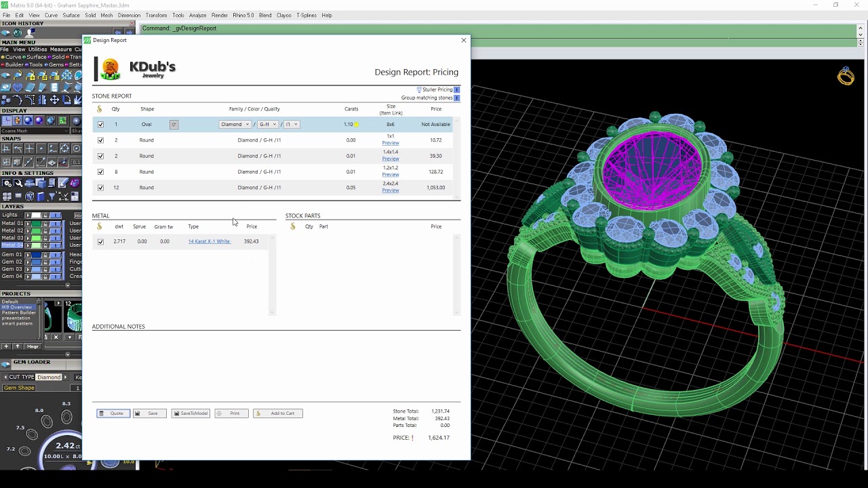
Task: Click the gear settings icon in Info & Settings
Action: point(7,183)
